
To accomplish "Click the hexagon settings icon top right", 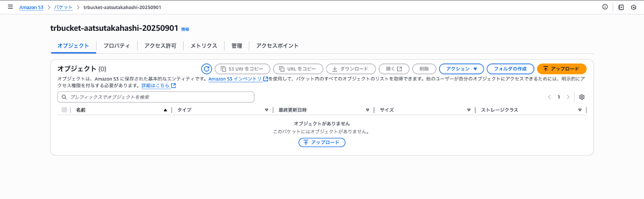I will coord(633,7).
